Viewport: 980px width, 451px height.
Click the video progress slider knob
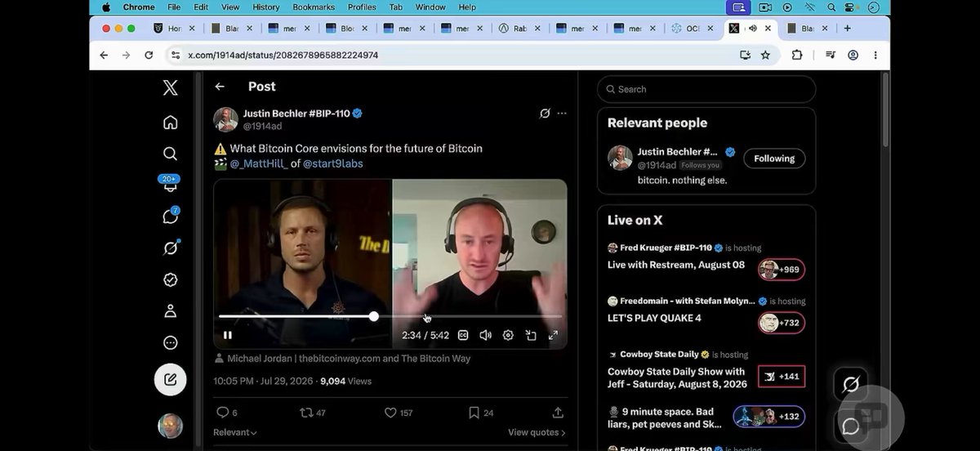(x=374, y=316)
